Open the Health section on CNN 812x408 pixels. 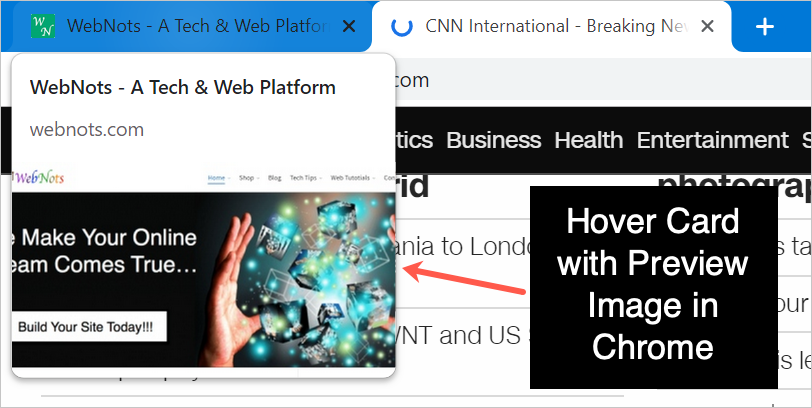589,140
